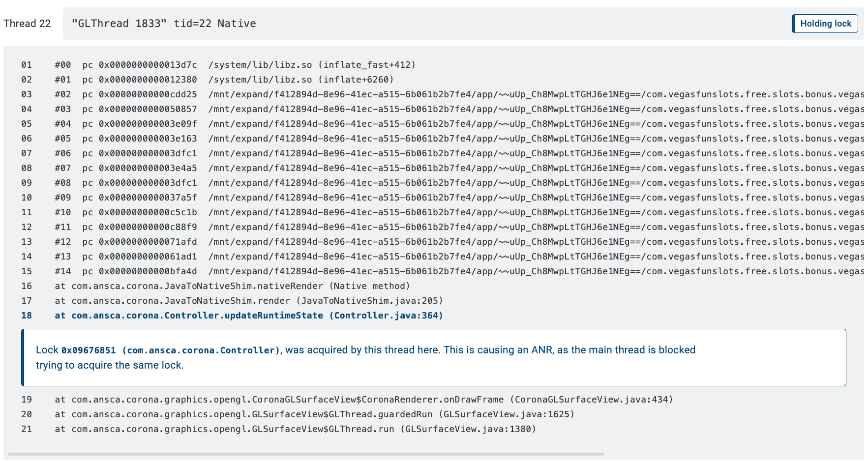Click frame #14 at pc 0xbfa4d
The width and height of the screenshot is (868, 461).
[344, 271]
